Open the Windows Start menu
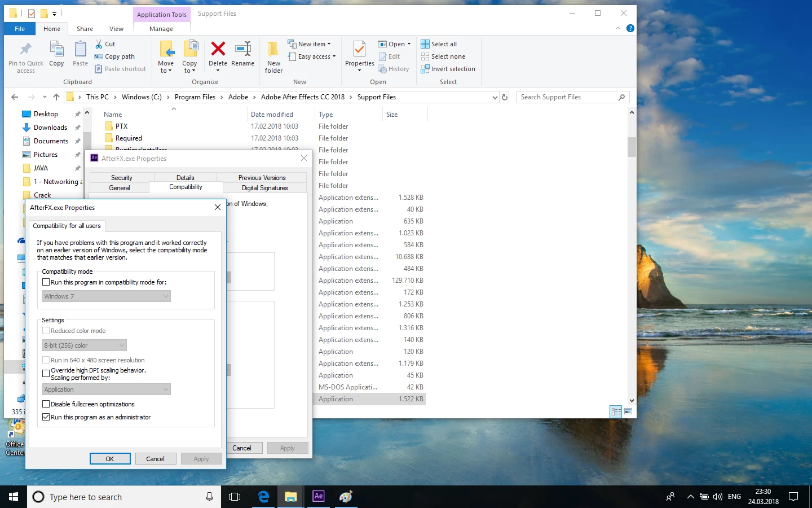 pyautogui.click(x=14, y=497)
